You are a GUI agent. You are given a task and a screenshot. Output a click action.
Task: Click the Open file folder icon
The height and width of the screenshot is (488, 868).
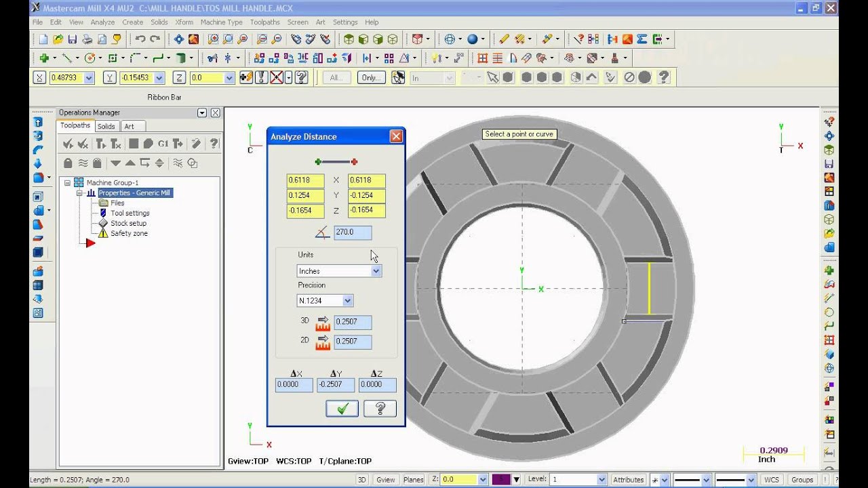tap(58, 39)
